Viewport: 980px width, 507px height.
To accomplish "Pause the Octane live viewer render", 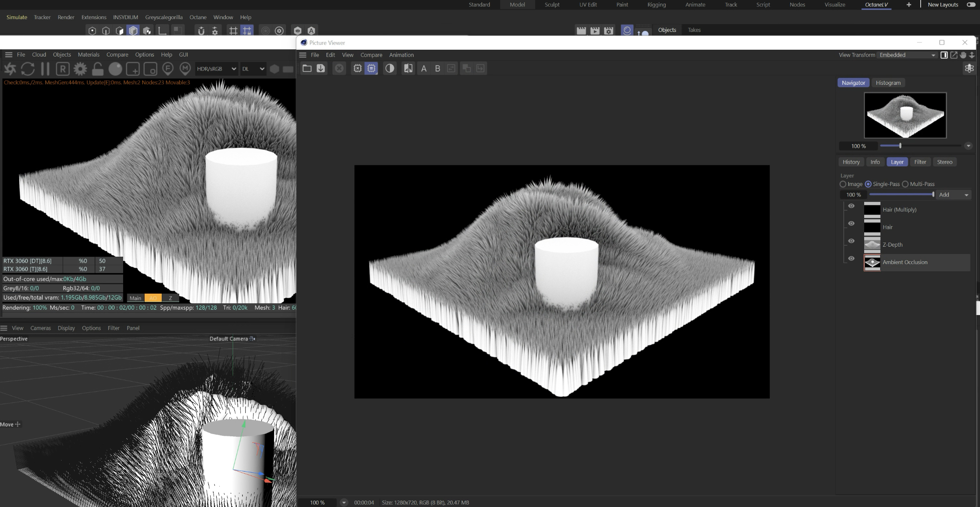I will 45,69.
